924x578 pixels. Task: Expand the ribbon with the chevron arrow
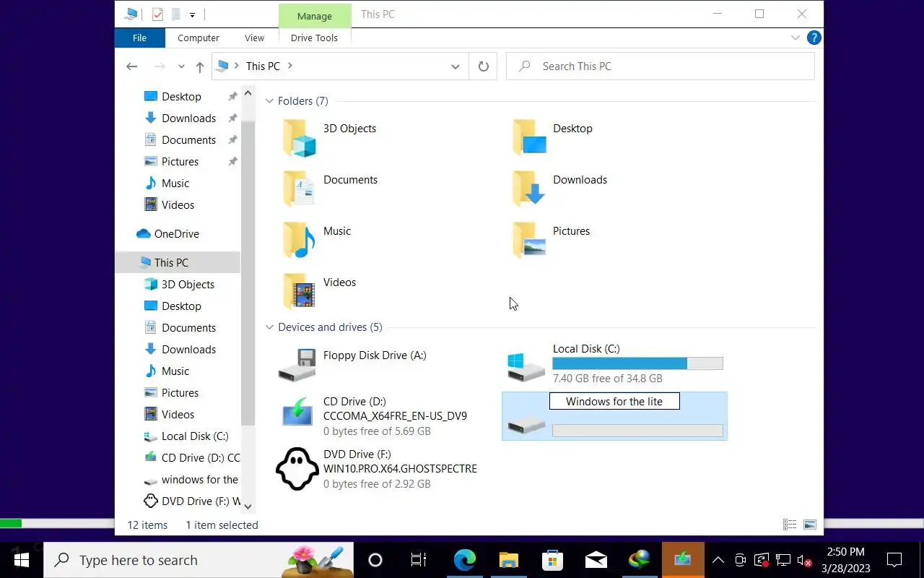(796, 38)
